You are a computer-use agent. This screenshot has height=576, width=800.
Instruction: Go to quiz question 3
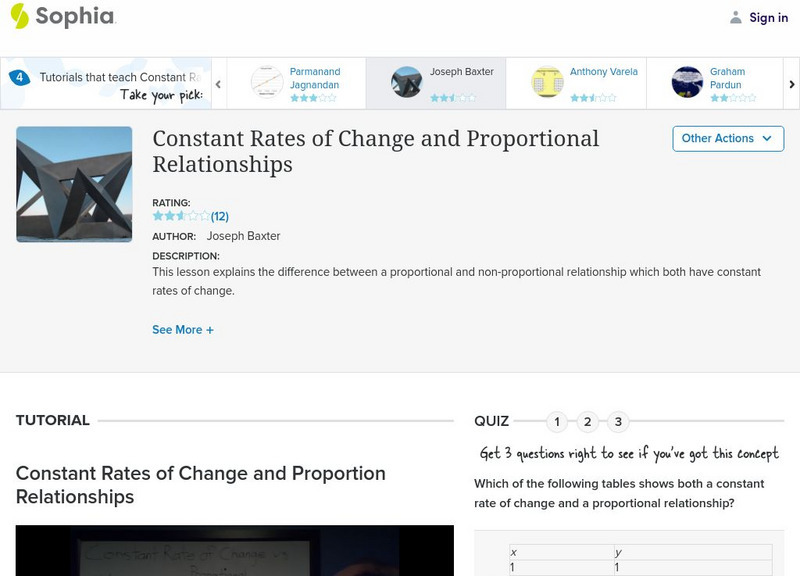(618, 422)
